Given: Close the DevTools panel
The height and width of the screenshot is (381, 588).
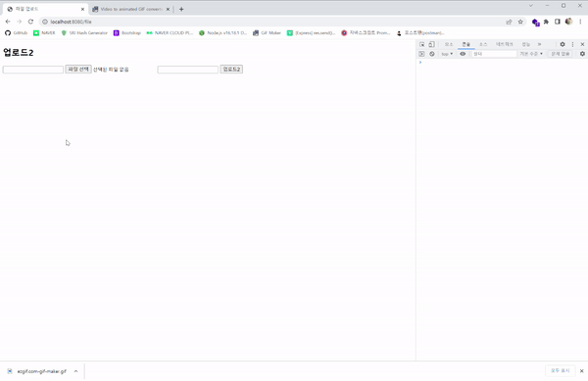Looking at the screenshot, I should 582,44.
